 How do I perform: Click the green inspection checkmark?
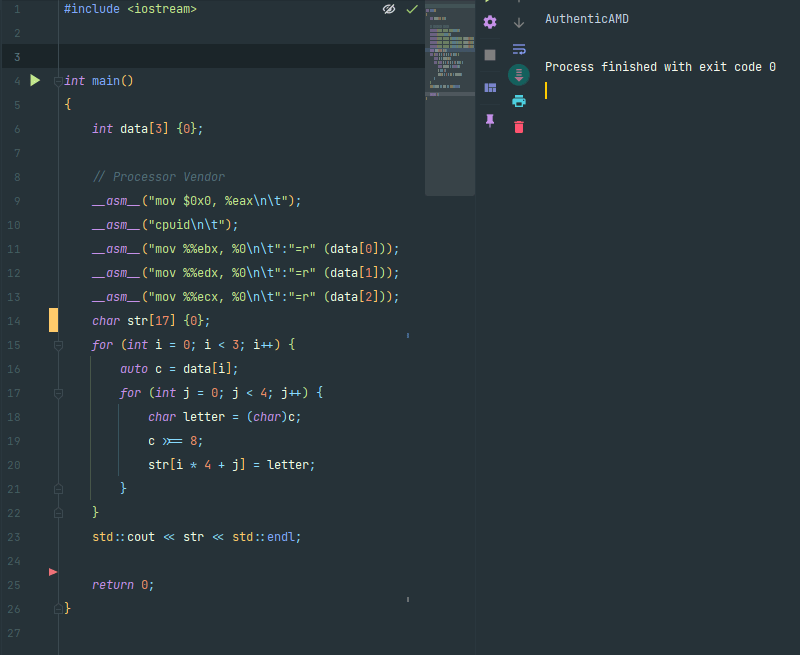[x=412, y=9]
